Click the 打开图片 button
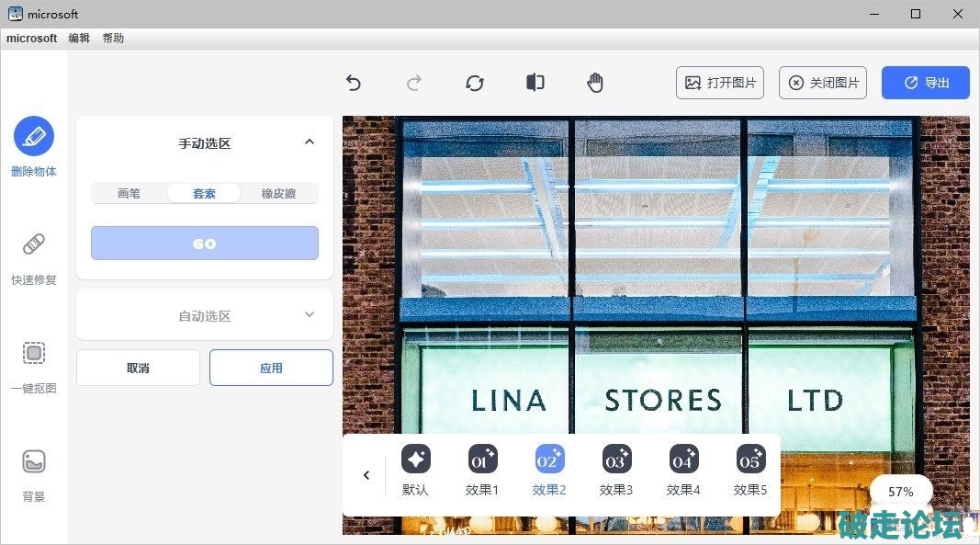The height and width of the screenshot is (545, 980). click(x=721, y=83)
